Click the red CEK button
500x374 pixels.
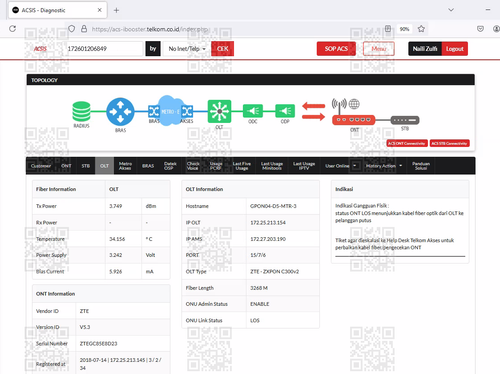point(222,49)
